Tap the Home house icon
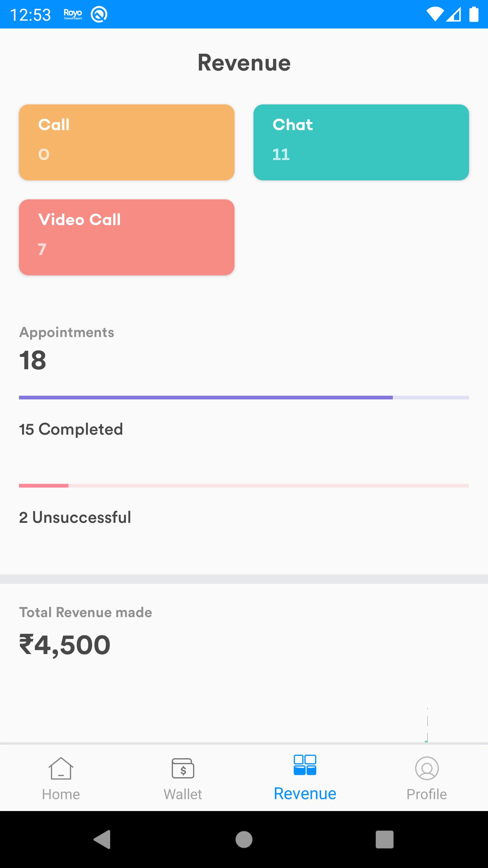The height and width of the screenshot is (868, 488). [61, 768]
